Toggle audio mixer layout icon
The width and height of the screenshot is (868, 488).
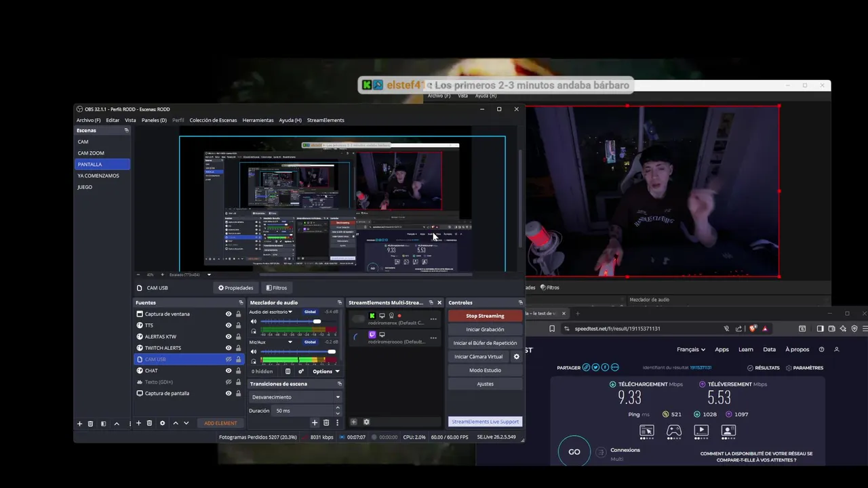[x=288, y=371]
